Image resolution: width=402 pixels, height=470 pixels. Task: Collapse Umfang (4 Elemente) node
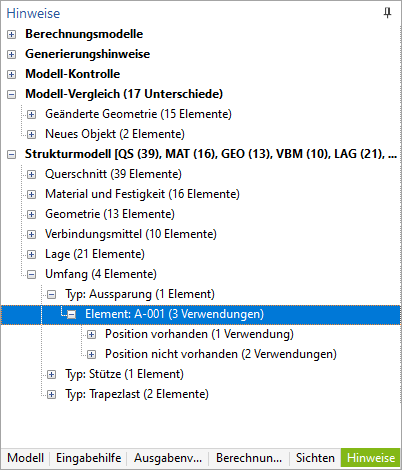click(31, 274)
